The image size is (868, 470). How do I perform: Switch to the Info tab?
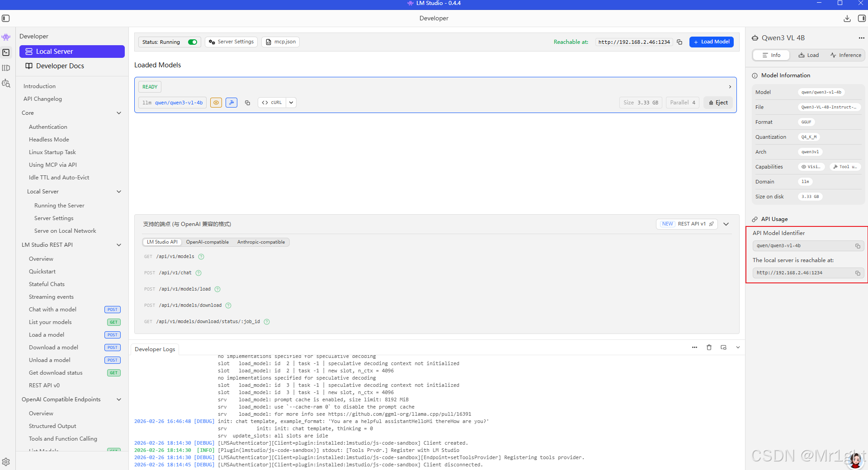(x=771, y=55)
